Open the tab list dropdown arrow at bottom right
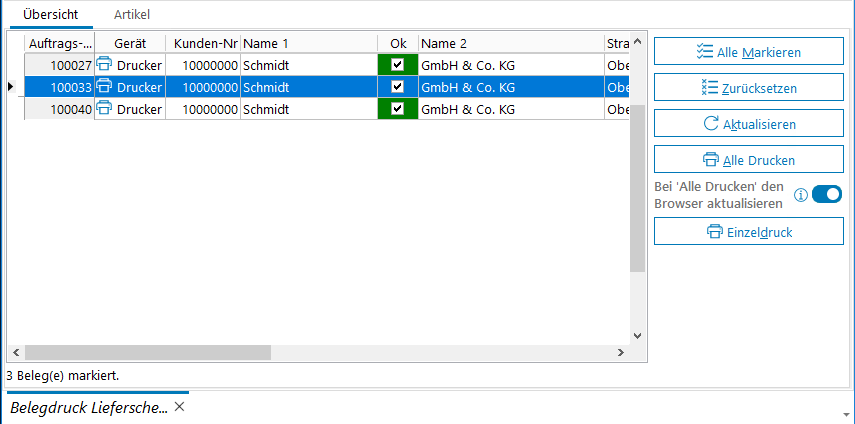 tap(846, 413)
